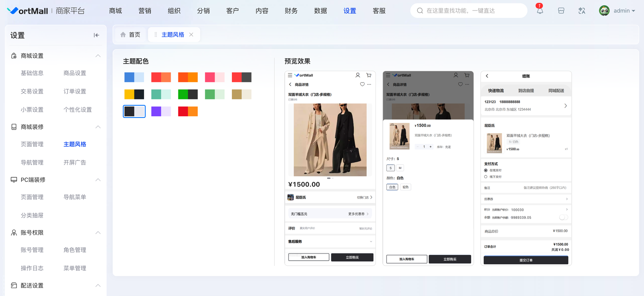Click heart favorite icon in first preview
This screenshot has height=296, width=644.
pyautogui.click(x=362, y=84)
